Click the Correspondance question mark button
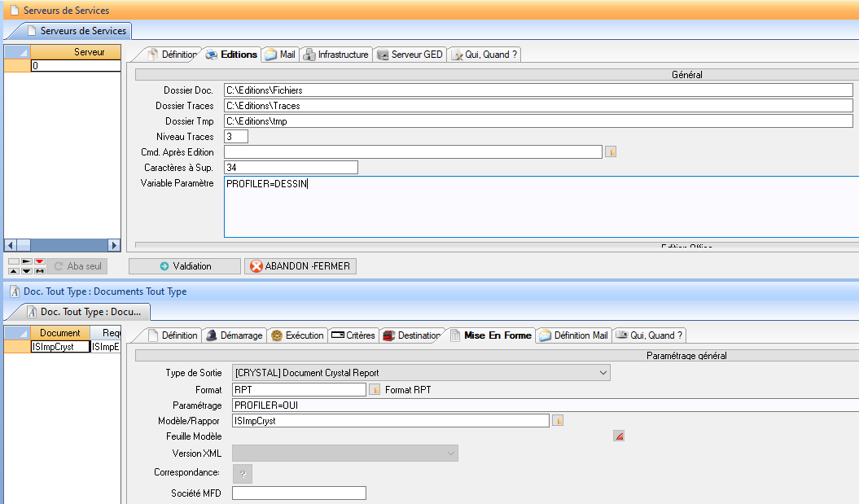The width and height of the screenshot is (859, 504). [x=243, y=474]
